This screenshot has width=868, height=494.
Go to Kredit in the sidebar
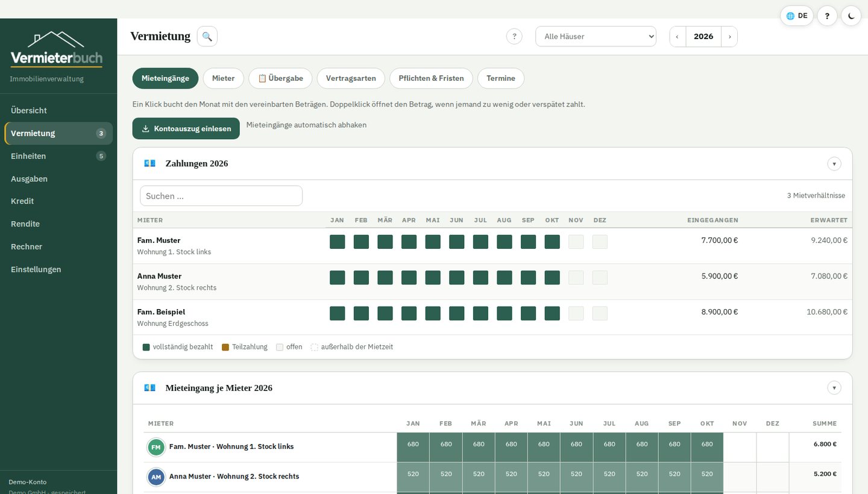[x=58, y=201]
